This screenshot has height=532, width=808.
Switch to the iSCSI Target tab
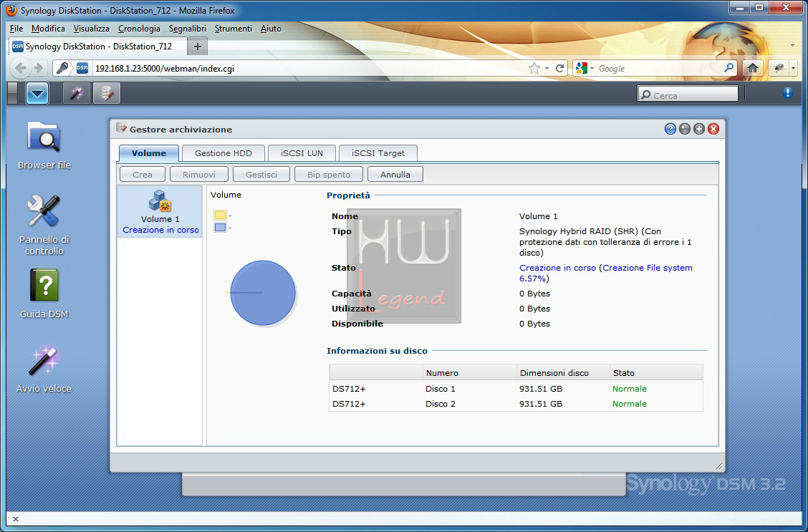click(378, 153)
